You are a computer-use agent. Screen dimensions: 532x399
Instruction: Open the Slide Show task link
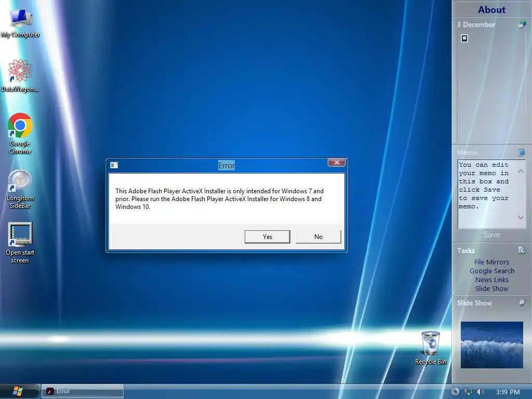click(491, 288)
